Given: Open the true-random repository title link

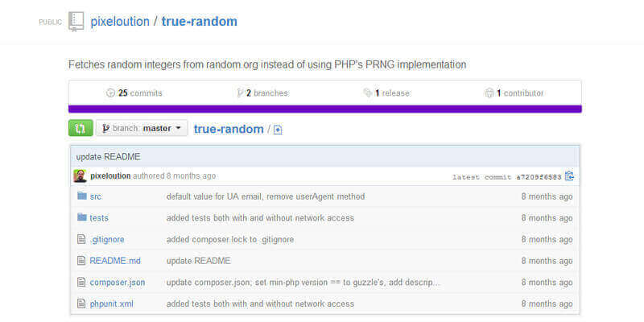Looking at the screenshot, I should 199,22.
